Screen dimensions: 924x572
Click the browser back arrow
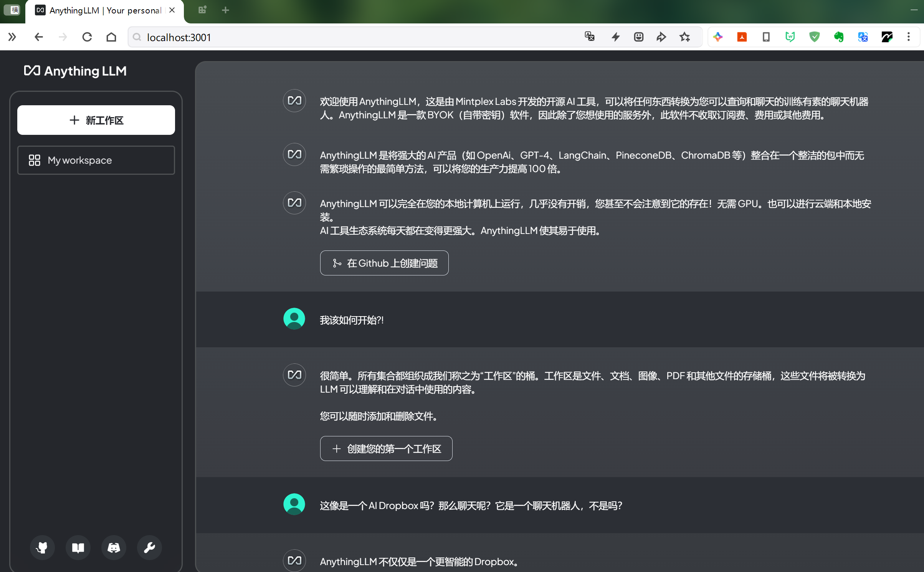pyautogui.click(x=38, y=37)
